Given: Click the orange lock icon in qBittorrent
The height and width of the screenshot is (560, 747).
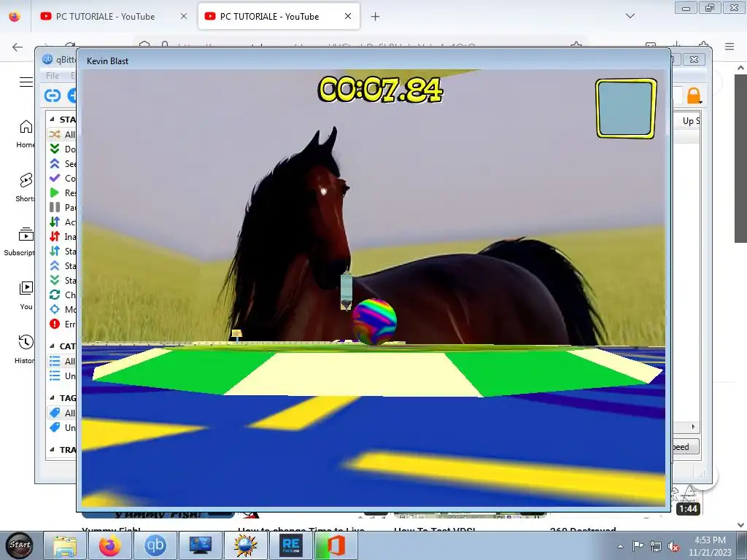Looking at the screenshot, I should pos(694,96).
